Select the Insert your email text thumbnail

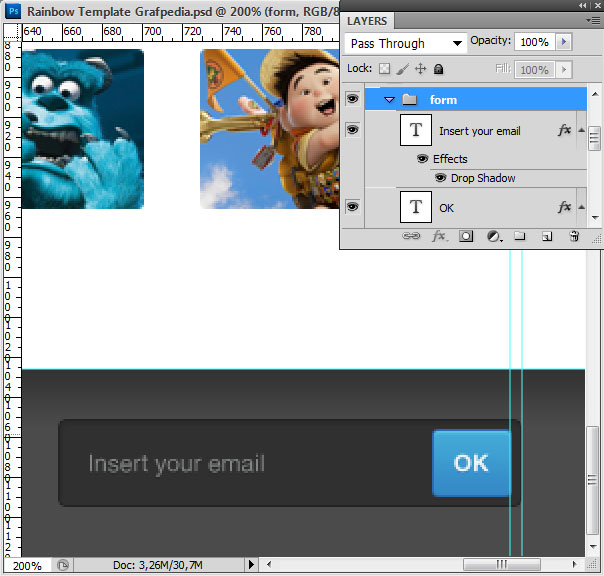(416, 130)
